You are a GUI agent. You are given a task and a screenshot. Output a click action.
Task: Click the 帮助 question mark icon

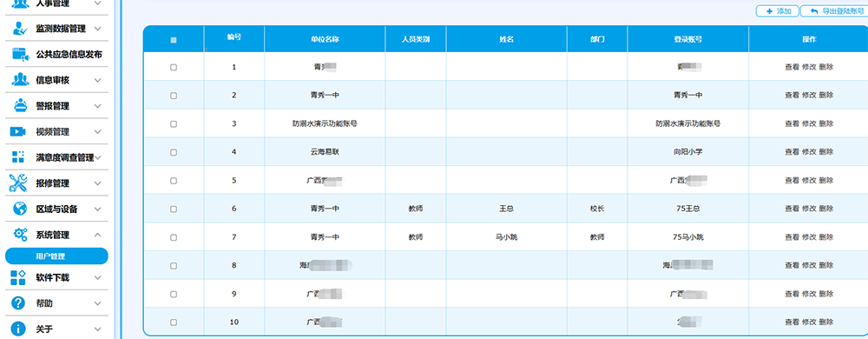click(x=18, y=303)
